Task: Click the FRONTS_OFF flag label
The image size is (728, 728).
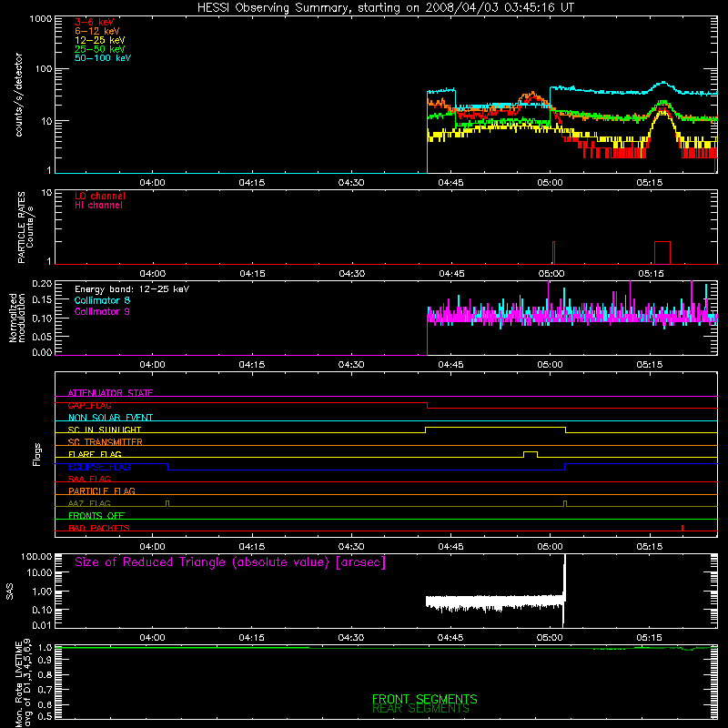Action: pos(96,516)
